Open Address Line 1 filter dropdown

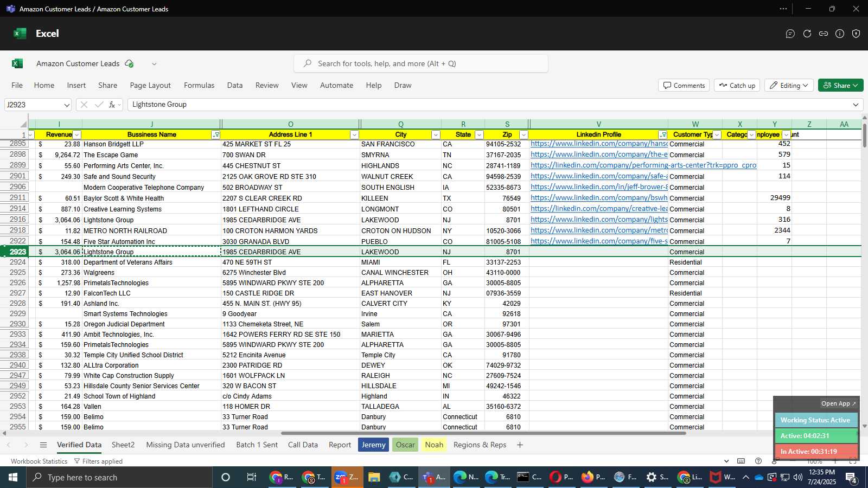coord(354,134)
